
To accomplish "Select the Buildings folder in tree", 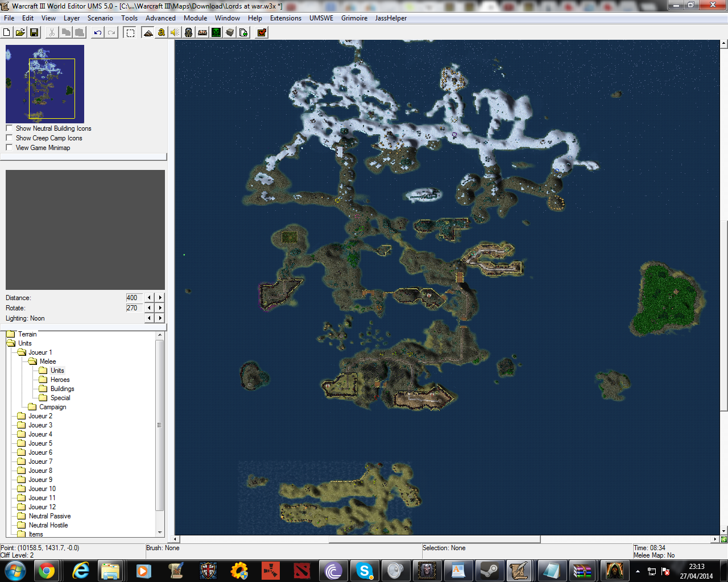I will coord(62,389).
